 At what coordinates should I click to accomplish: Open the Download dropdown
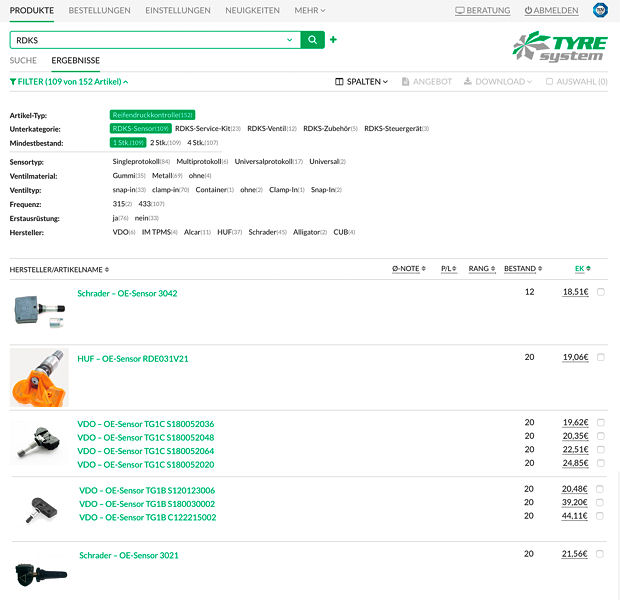498,81
